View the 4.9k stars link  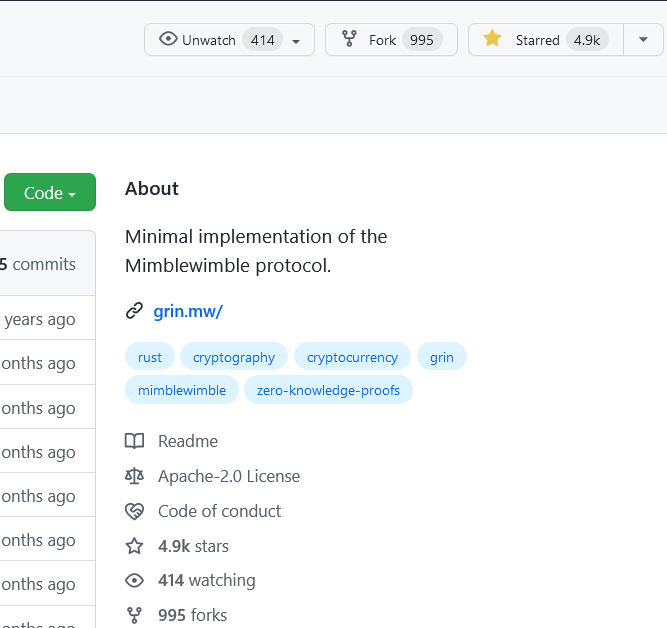(193, 546)
